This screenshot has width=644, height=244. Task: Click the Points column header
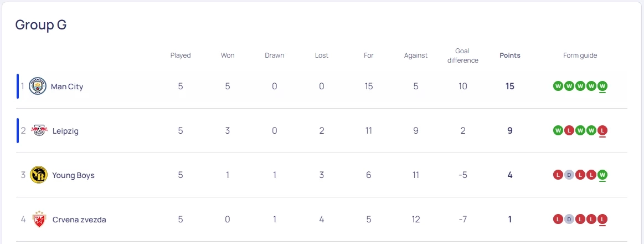(510, 55)
